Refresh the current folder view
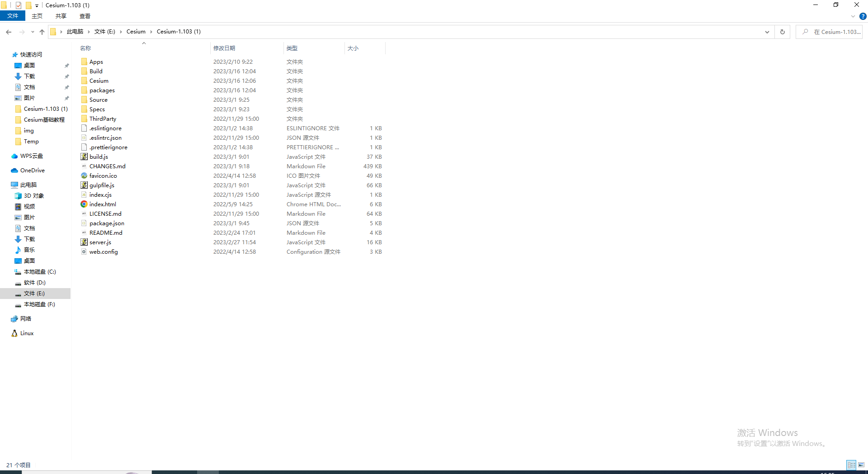868x474 pixels. 782,32
